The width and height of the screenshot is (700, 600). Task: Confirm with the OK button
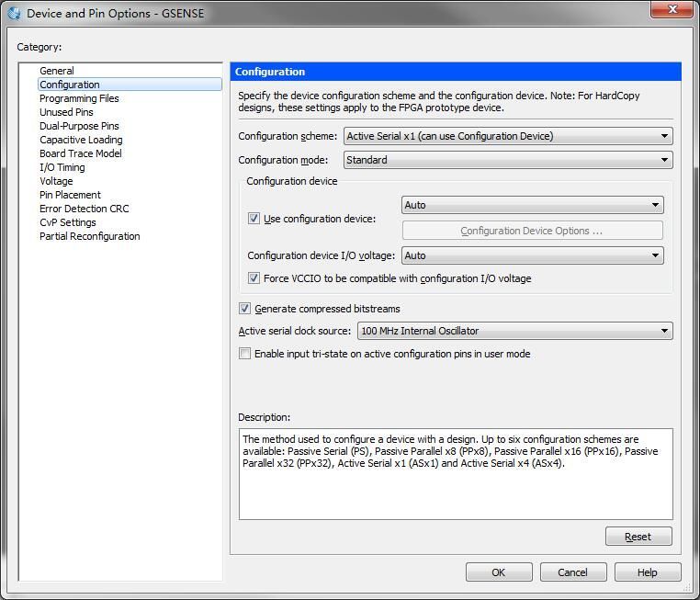[x=499, y=572]
